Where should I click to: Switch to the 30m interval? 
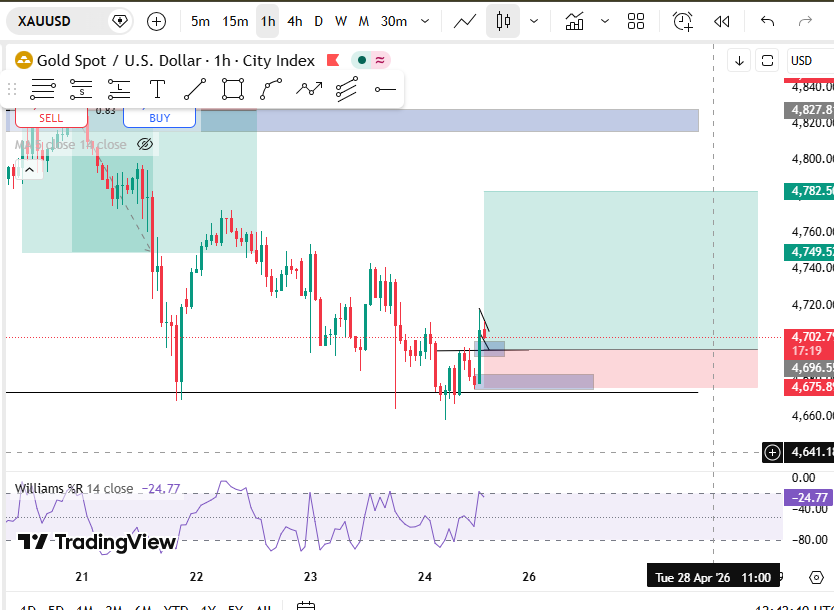coord(394,21)
